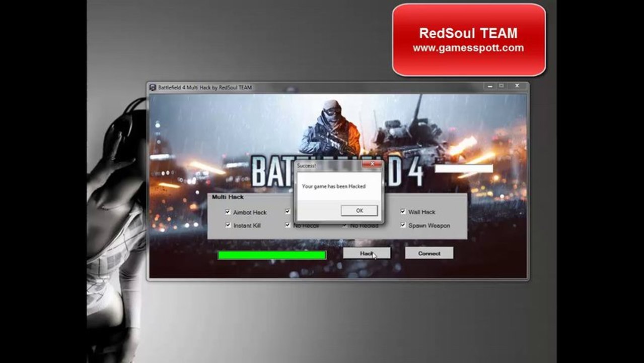Screen dimensions: 644x363
Task: Minimize the Multi Hack window
Action: 490,87
